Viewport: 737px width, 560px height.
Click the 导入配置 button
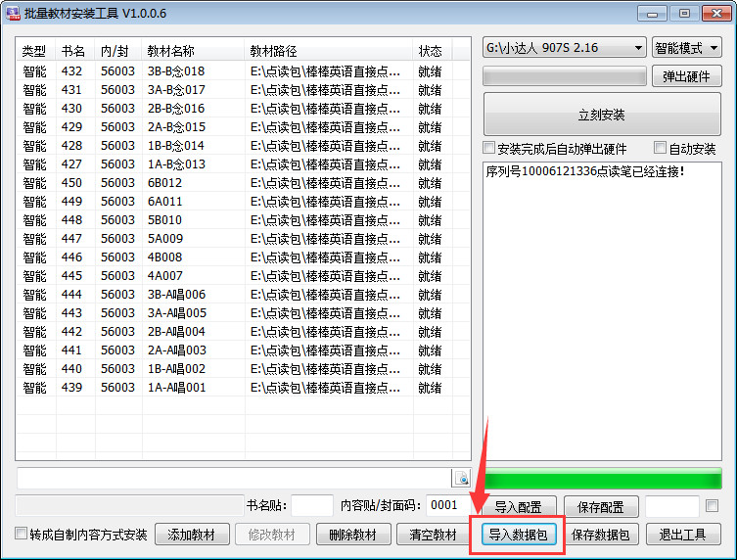518,506
